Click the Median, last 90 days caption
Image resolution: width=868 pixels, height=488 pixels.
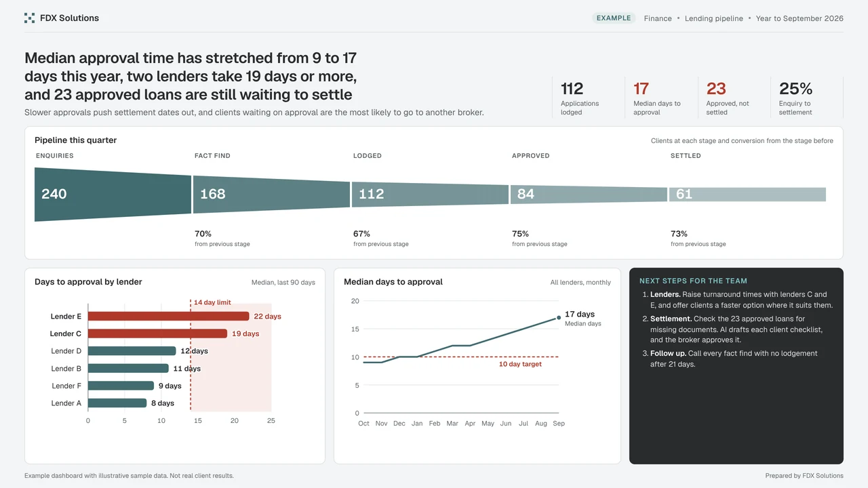[x=283, y=283]
